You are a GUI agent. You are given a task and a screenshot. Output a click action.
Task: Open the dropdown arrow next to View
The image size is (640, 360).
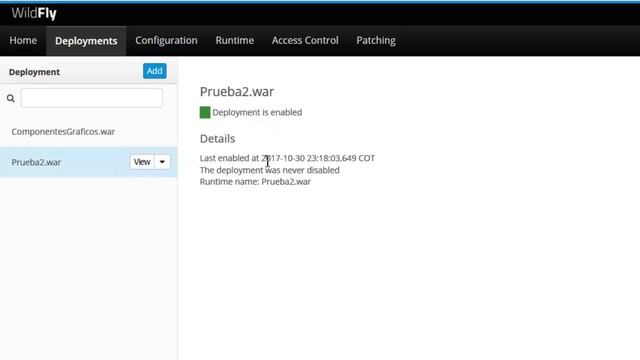tap(162, 162)
